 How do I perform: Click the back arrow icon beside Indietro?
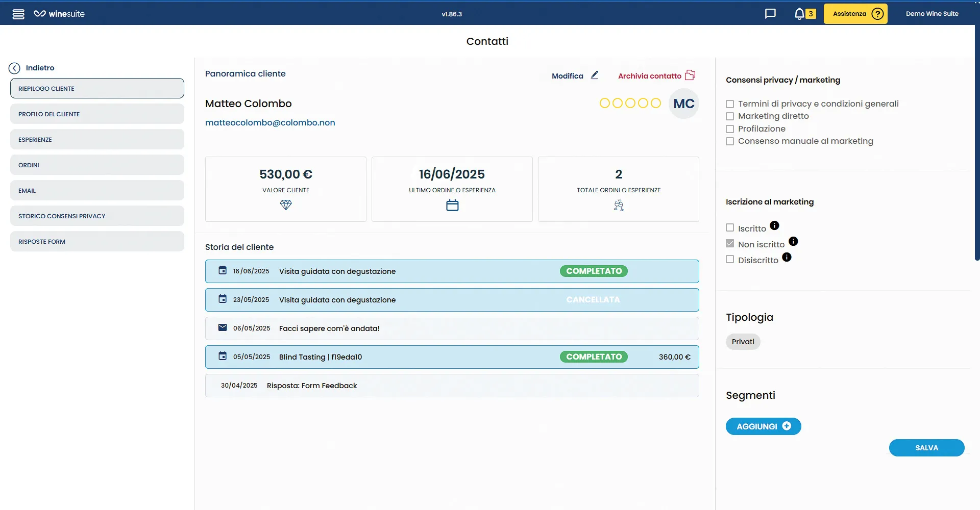[x=14, y=68]
